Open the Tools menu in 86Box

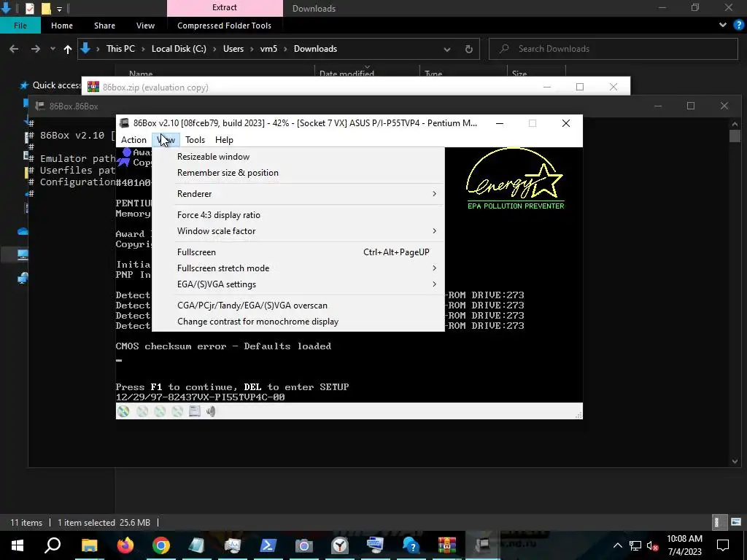tap(195, 139)
